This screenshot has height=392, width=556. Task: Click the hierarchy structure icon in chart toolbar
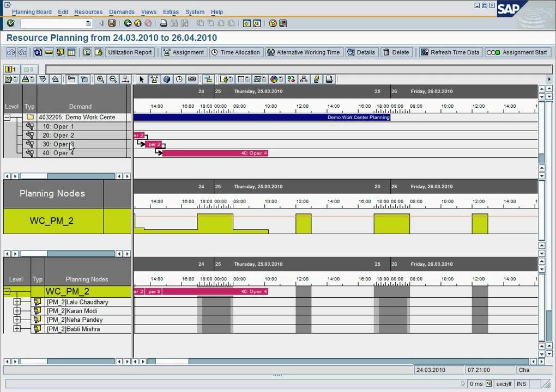pyautogui.click(x=304, y=79)
